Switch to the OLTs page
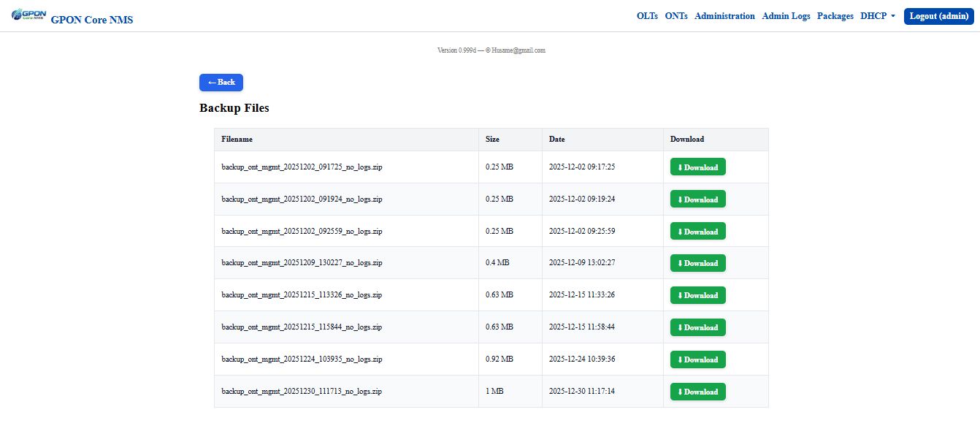Screen dimensions: 980x434 pyautogui.click(x=647, y=15)
